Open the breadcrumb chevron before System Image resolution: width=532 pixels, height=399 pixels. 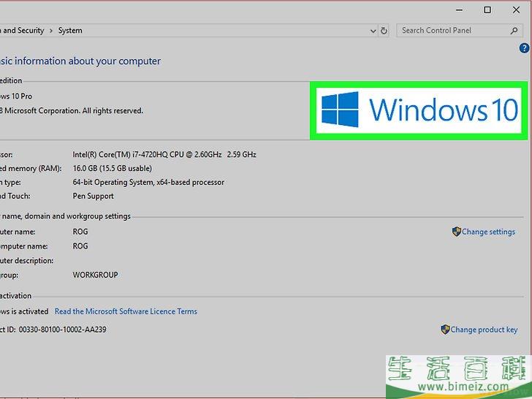click(x=51, y=31)
